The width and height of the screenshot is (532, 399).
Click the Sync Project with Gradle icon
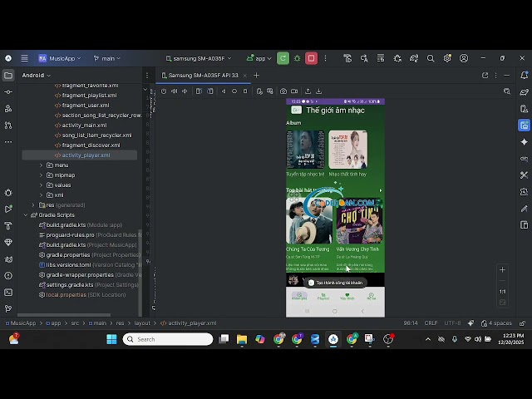click(x=414, y=58)
